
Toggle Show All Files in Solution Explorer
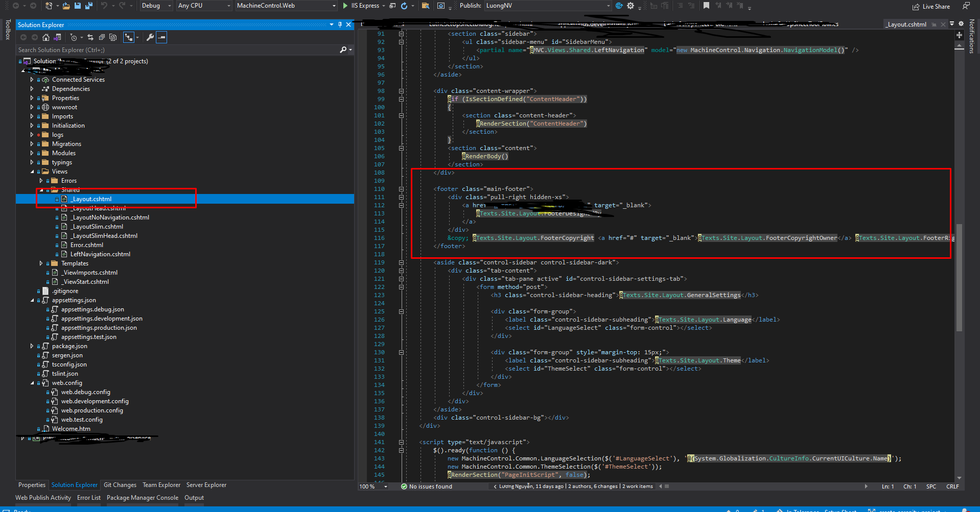tap(113, 37)
